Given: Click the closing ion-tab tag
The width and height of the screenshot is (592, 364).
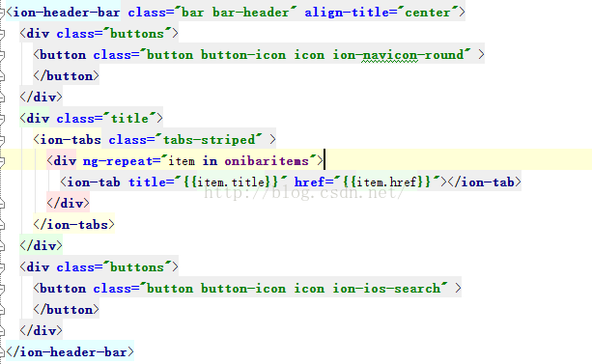Looking at the screenshot, I should [484, 182].
